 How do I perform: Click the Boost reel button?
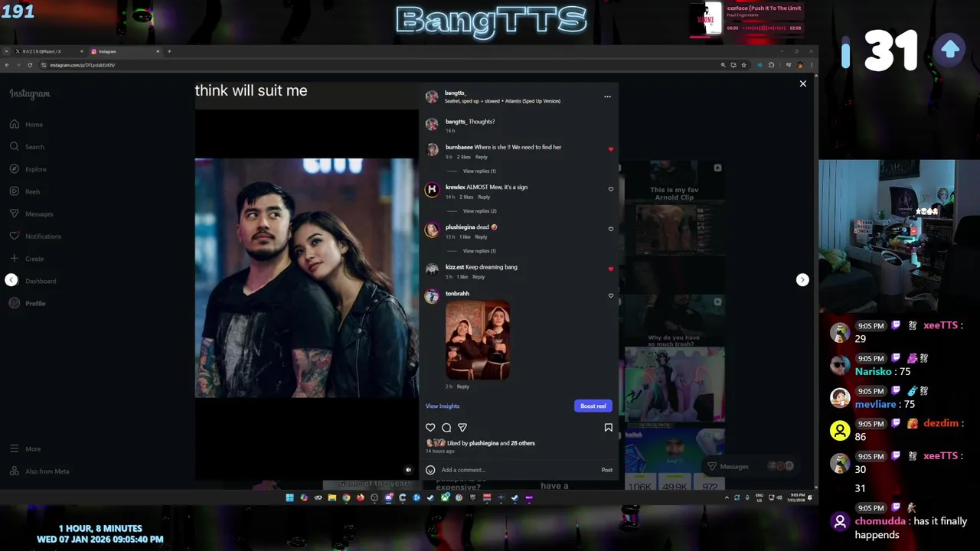[x=593, y=406]
